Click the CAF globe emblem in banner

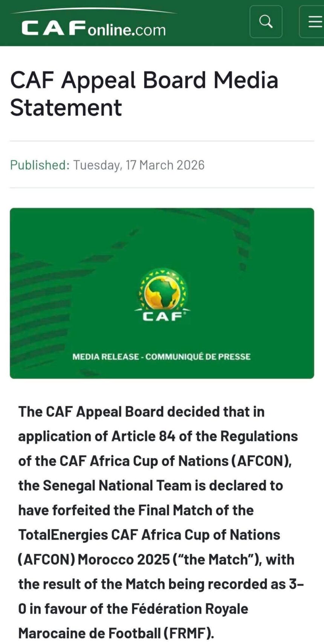pyautogui.click(x=162, y=288)
